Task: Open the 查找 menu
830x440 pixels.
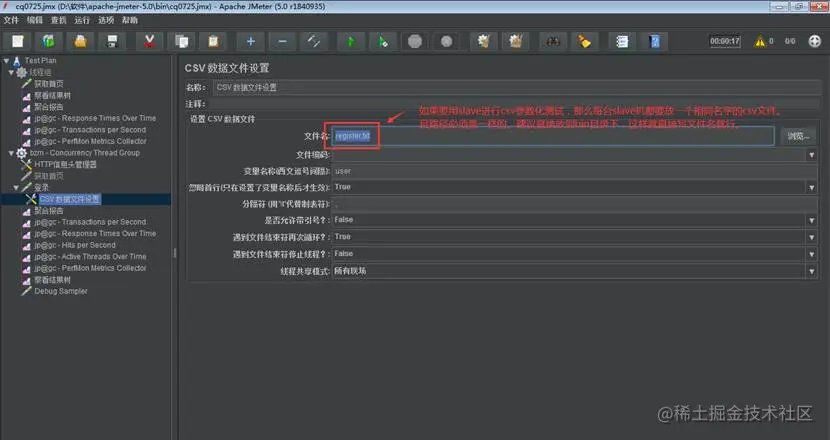Action: coord(58,20)
